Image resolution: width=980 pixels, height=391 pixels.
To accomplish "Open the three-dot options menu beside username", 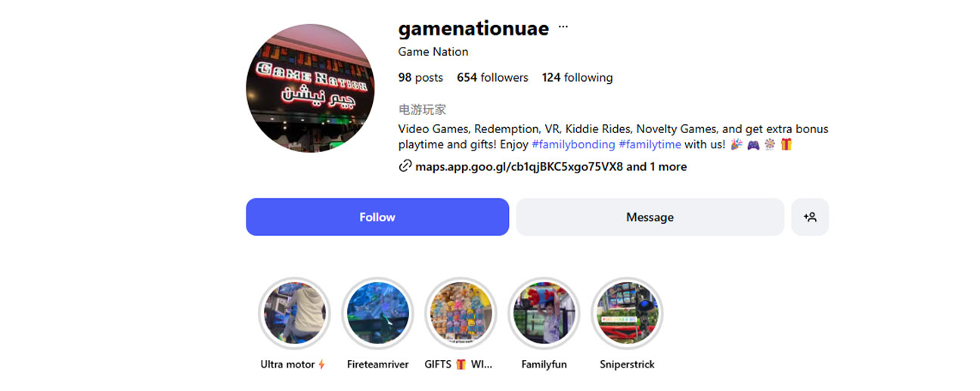I will [x=563, y=27].
